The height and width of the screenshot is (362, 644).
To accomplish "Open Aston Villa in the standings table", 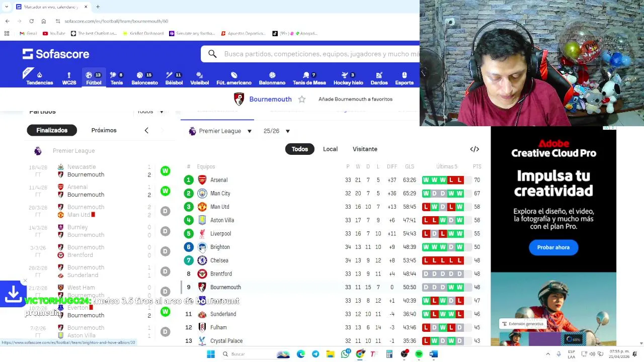I will pyautogui.click(x=222, y=220).
